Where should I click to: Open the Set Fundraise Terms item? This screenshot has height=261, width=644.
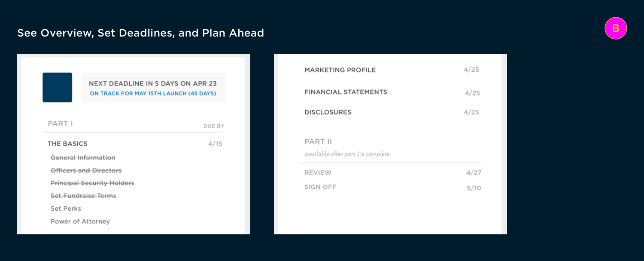(83, 196)
